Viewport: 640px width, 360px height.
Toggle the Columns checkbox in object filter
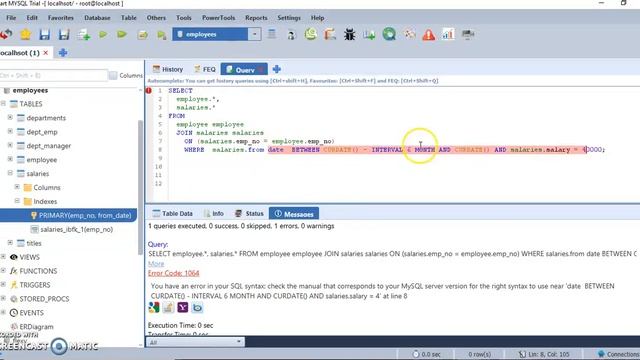point(113,75)
